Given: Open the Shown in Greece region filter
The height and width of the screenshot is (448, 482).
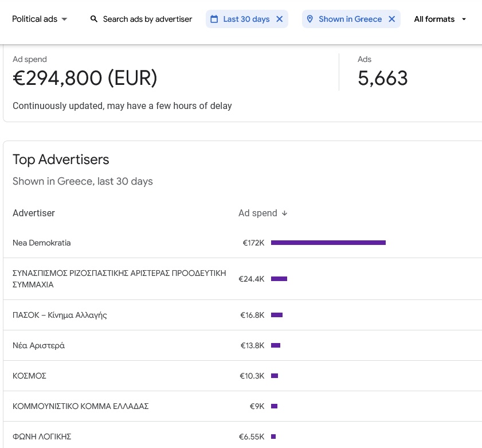Looking at the screenshot, I should pos(350,19).
